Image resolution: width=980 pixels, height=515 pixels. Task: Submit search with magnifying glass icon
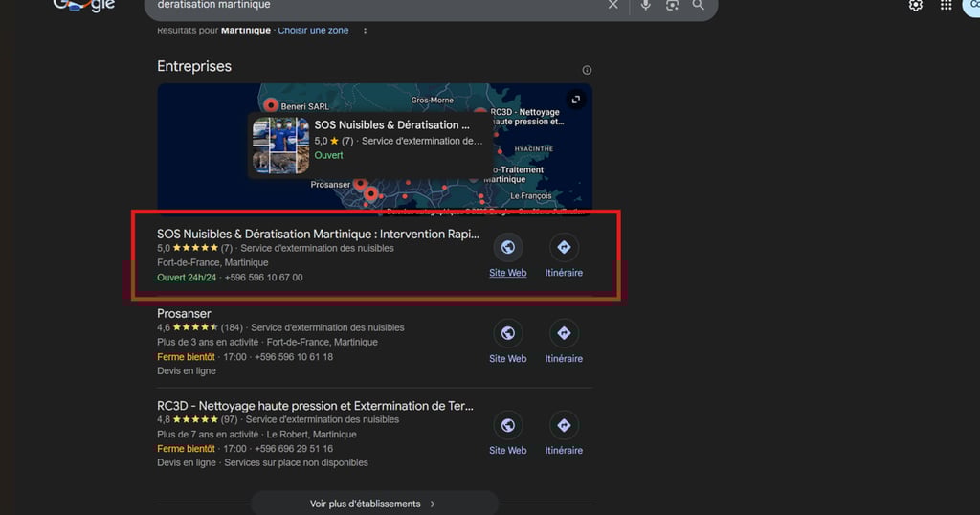698,5
